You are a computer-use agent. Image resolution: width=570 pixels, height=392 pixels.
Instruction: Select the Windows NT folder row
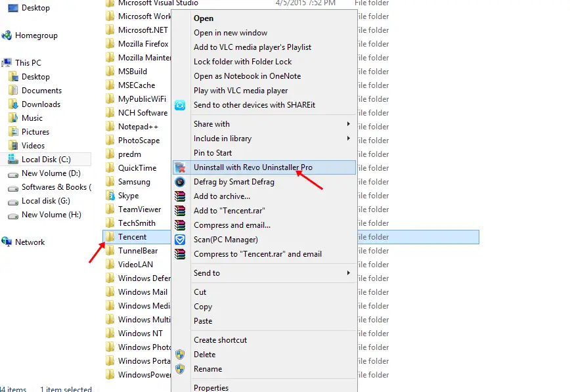point(141,334)
